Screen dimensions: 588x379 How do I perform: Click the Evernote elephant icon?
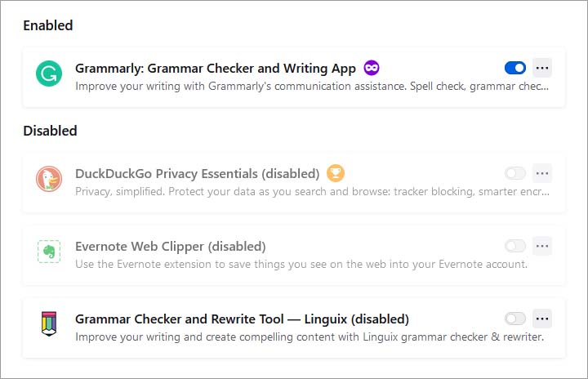tap(49, 252)
